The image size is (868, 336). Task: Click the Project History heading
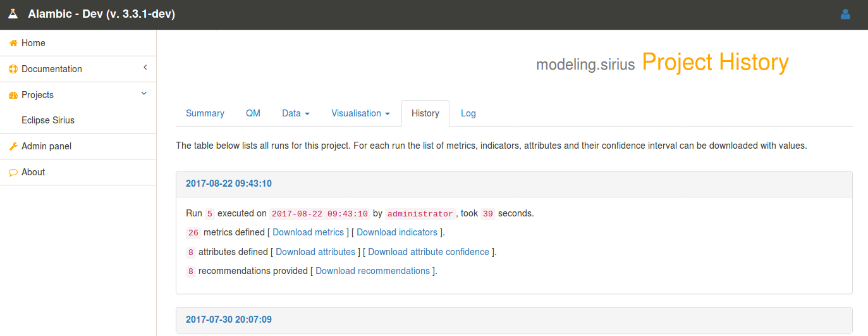click(x=716, y=62)
